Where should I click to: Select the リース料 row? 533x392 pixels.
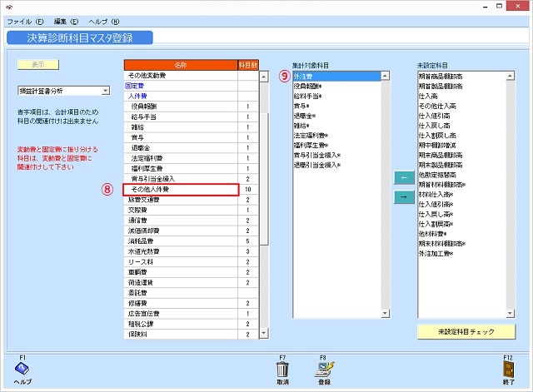[x=192, y=262]
